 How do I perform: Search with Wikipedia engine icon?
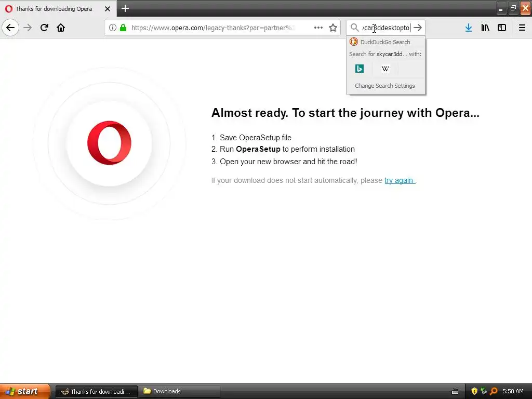[385, 69]
